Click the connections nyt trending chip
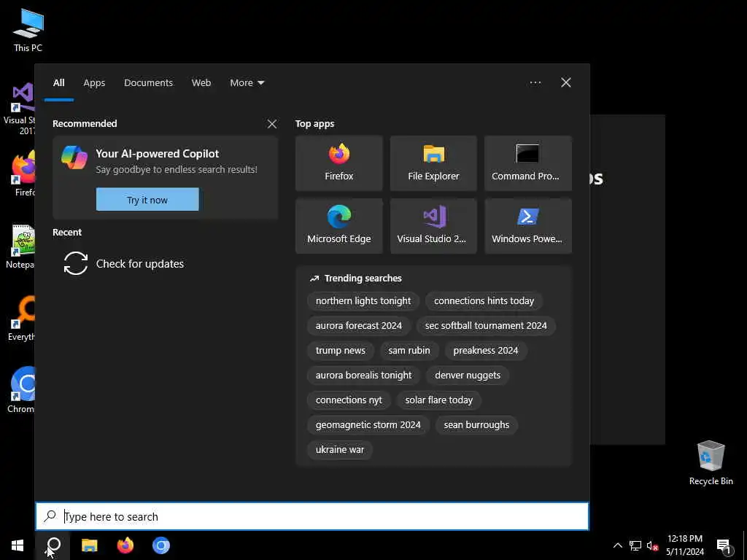Viewport: 747px width, 560px height. 349,400
